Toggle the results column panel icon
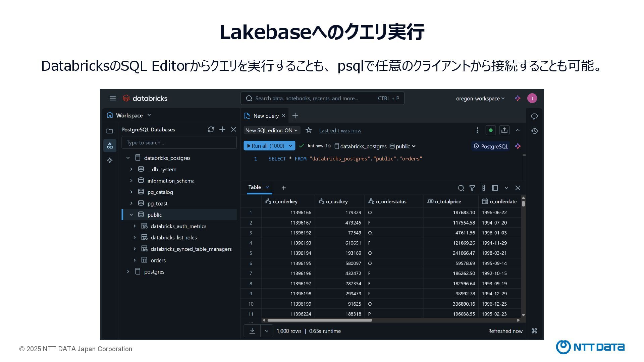 click(495, 188)
